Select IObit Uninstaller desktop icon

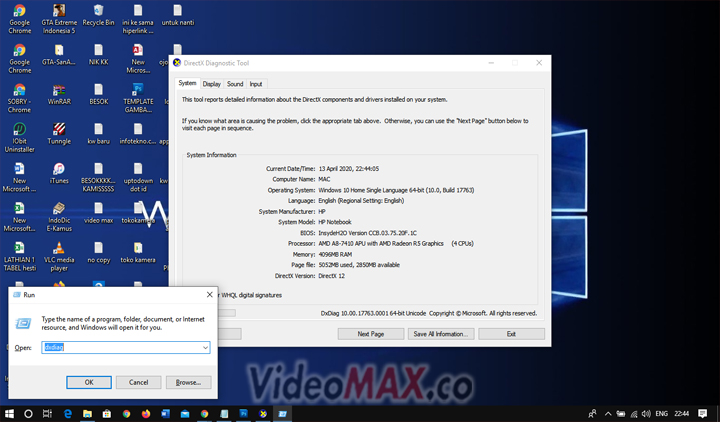[19, 137]
